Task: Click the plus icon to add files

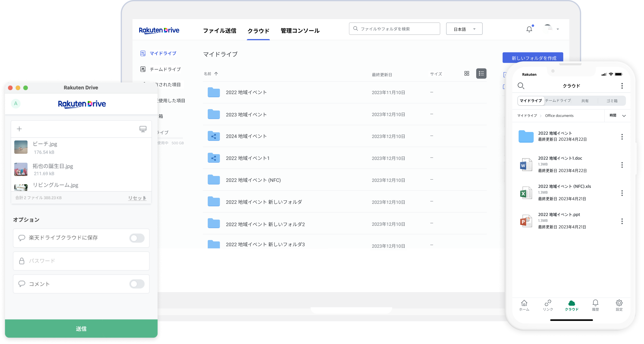Action: coord(19,129)
